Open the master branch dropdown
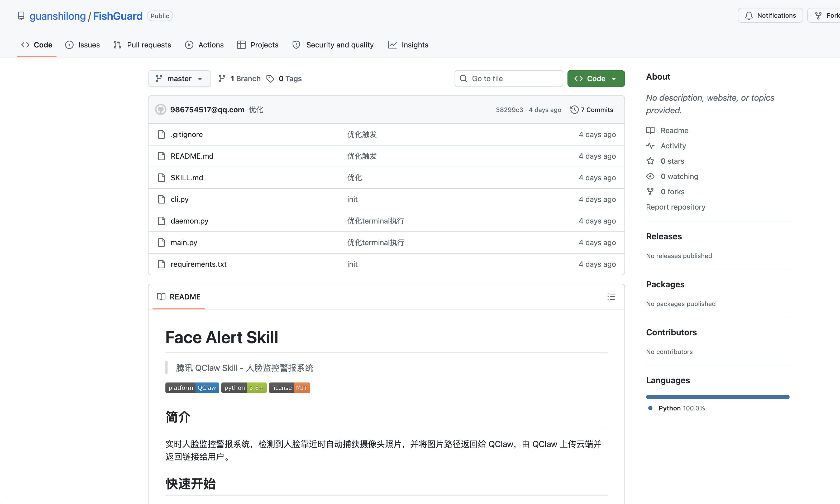840x504 pixels. (179, 79)
